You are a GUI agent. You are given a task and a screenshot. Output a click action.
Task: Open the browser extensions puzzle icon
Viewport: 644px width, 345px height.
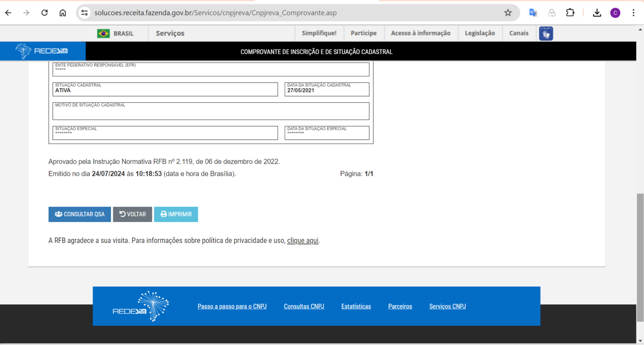pos(570,13)
